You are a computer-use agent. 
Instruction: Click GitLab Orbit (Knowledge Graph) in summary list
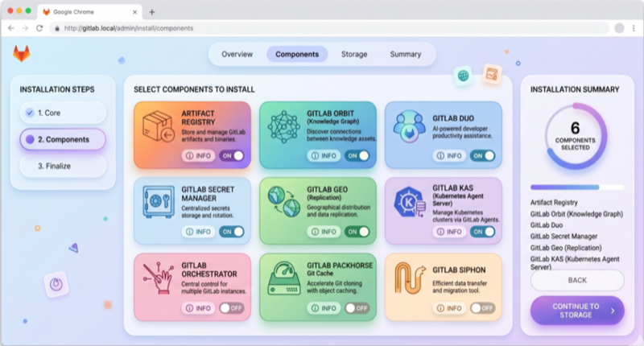576,214
